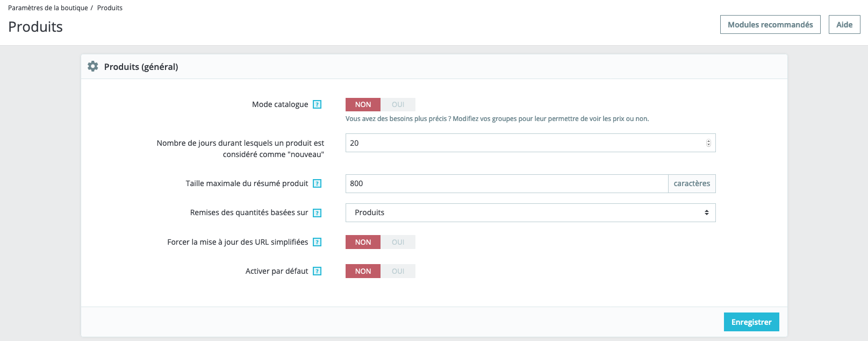Click the Enregistrer button
The height and width of the screenshot is (341, 868).
(x=751, y=322)
